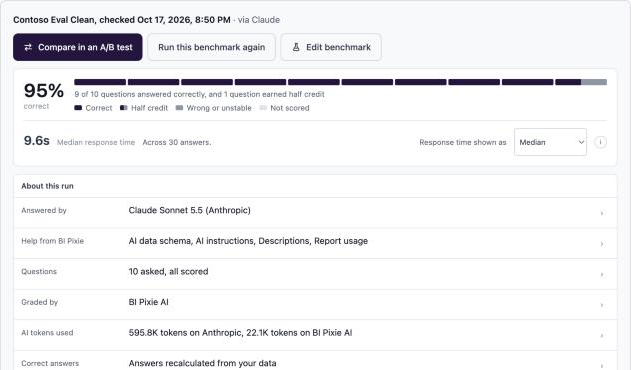Click the Wrong or unstable legend swatch

pyautogui.click(x=179, y=107)
